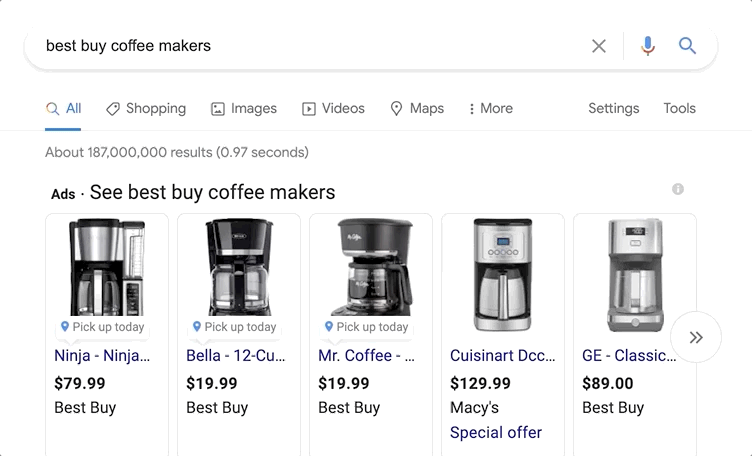Expand the More search options menu
The width and height of the screenshot is (752, 456).
click(x=490, y=108)
